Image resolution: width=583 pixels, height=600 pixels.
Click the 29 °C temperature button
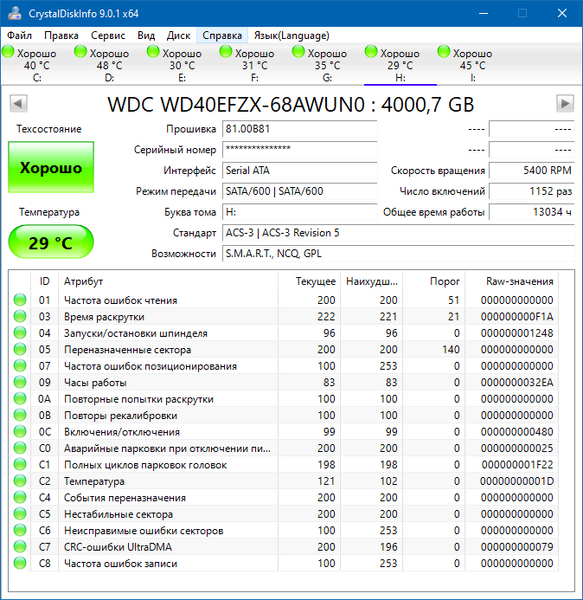(x=51, y=242)
